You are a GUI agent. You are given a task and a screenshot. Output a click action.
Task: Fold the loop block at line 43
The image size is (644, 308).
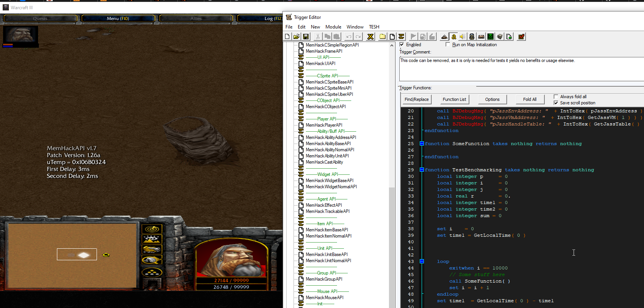422,261
